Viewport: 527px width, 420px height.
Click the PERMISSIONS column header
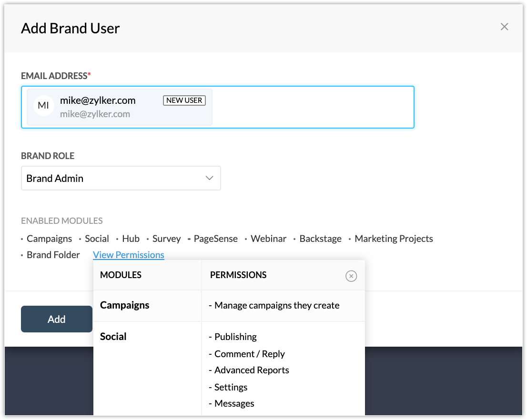238,275
